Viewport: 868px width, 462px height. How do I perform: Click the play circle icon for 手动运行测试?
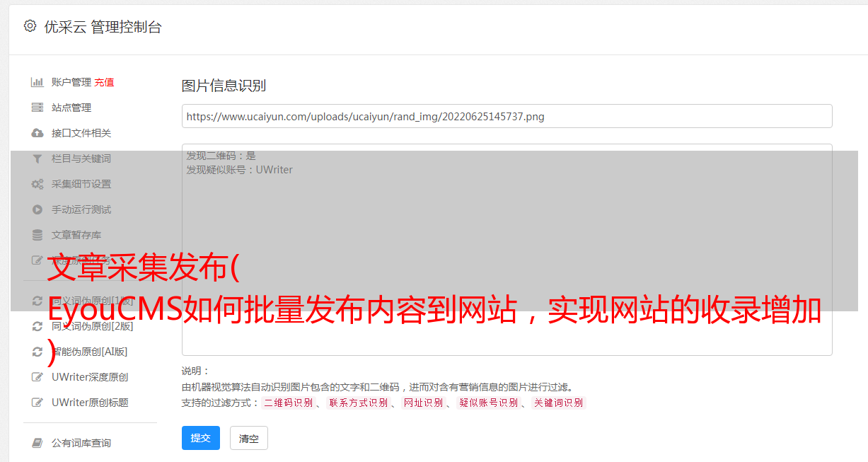pos(37,209)
